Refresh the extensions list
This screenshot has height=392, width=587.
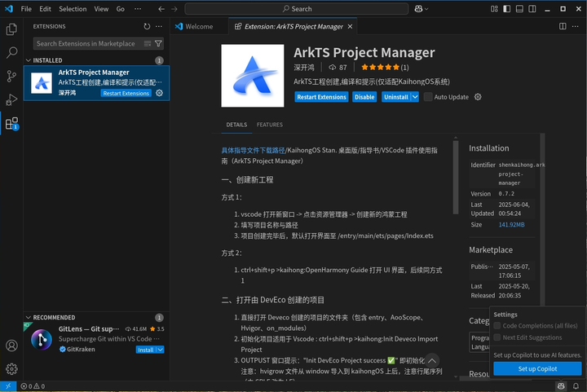tap(147, 26)
